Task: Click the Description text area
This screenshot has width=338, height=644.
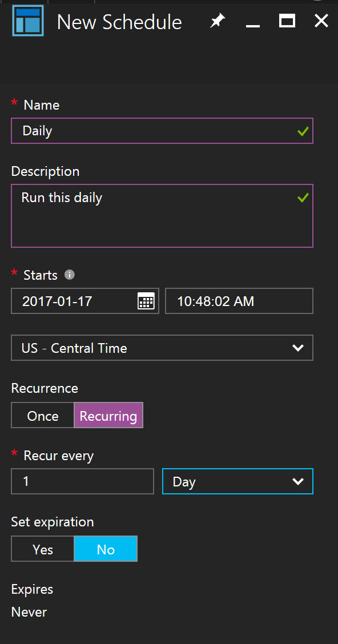Action: 162,216
